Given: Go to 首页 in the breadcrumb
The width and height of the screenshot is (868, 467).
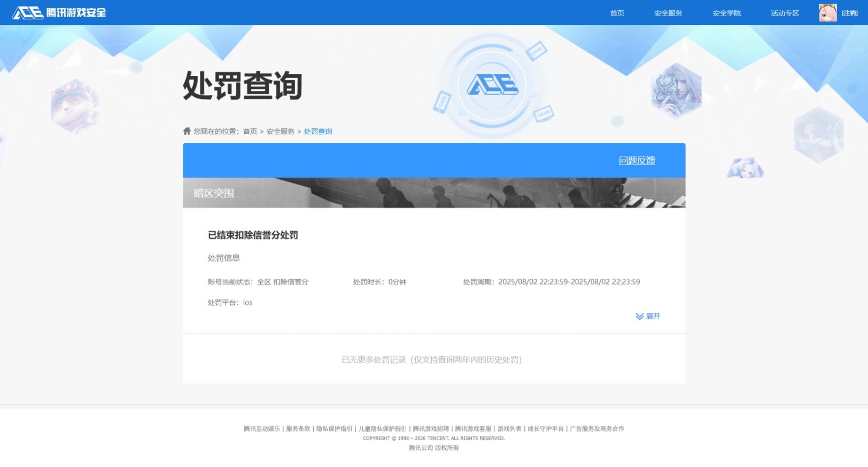Looking at the screenshot, I should 250,132.
